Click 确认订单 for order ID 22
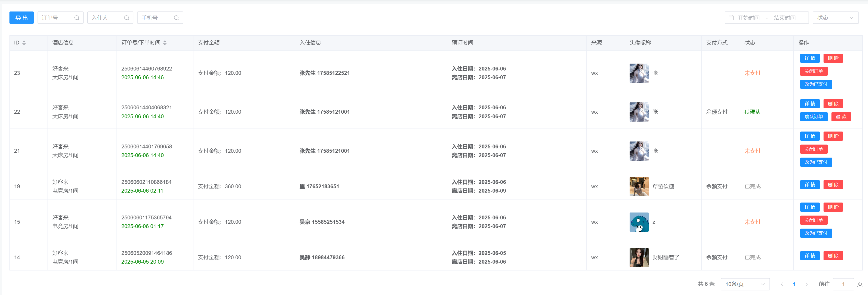868x295 pixels. (813, 116)
